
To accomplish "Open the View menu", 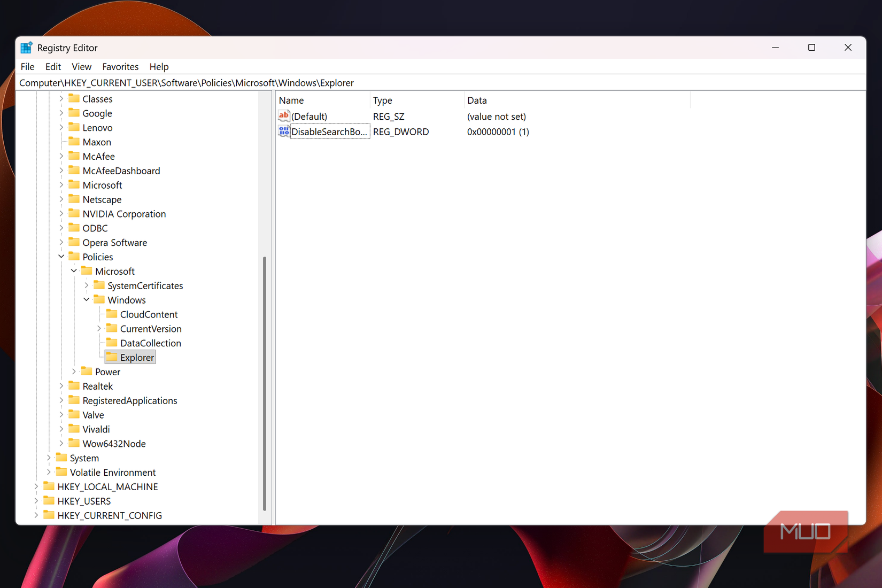I will [x=82, y=67].
